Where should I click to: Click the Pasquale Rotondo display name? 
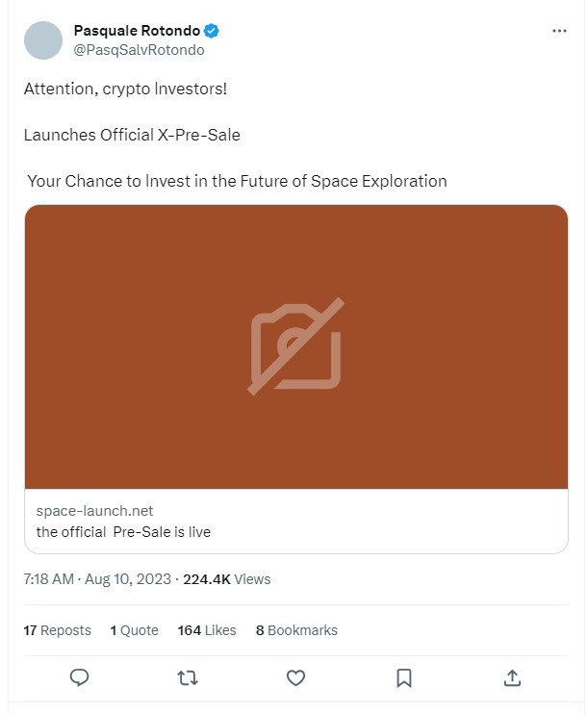137,31
